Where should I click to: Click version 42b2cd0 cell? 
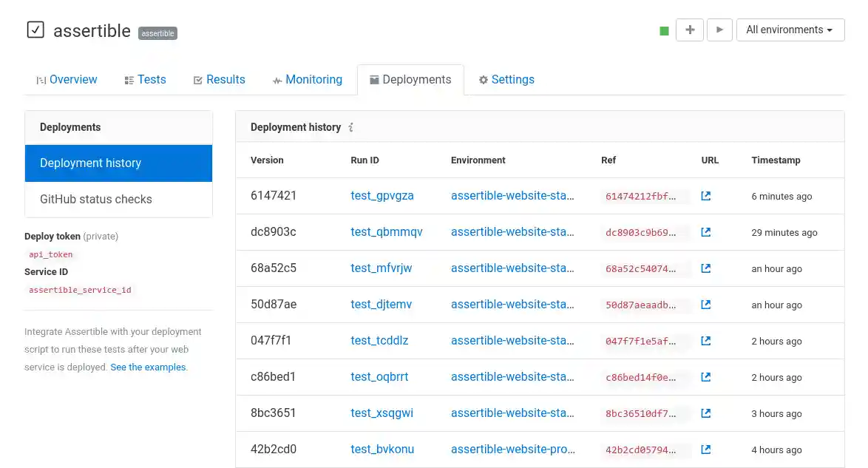coord(274,450)
